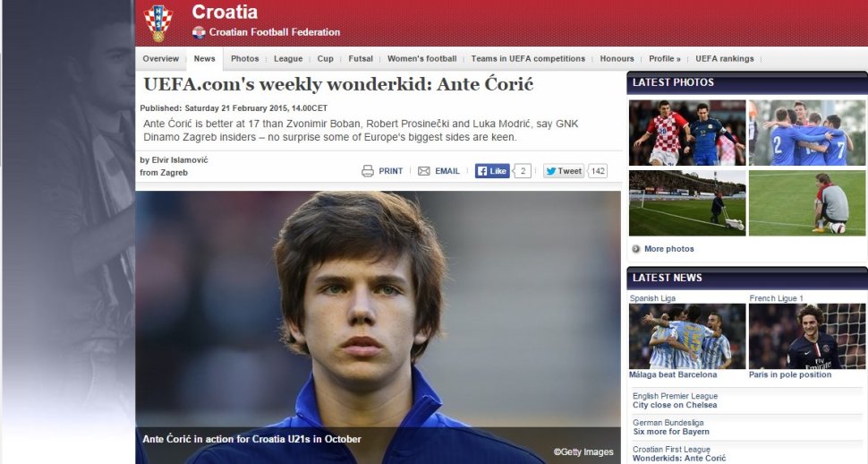Open City close on Chelsea news link
Screen dimensions: 868x464
click(675, 405)
